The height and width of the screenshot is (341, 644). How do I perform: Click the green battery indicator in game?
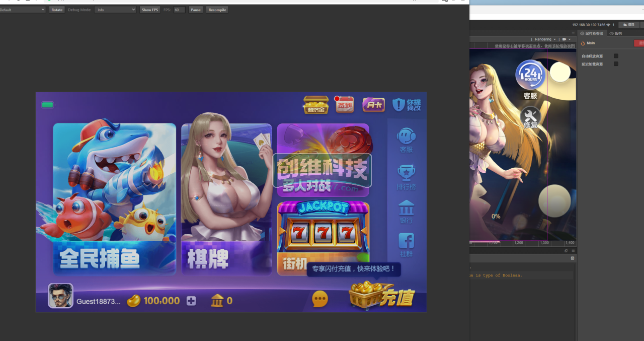tap(48, 105)
